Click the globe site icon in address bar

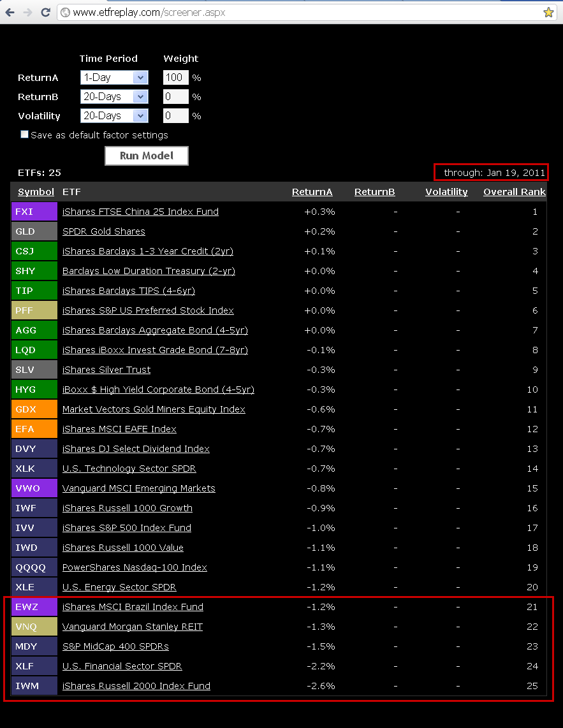click(66, 13)
